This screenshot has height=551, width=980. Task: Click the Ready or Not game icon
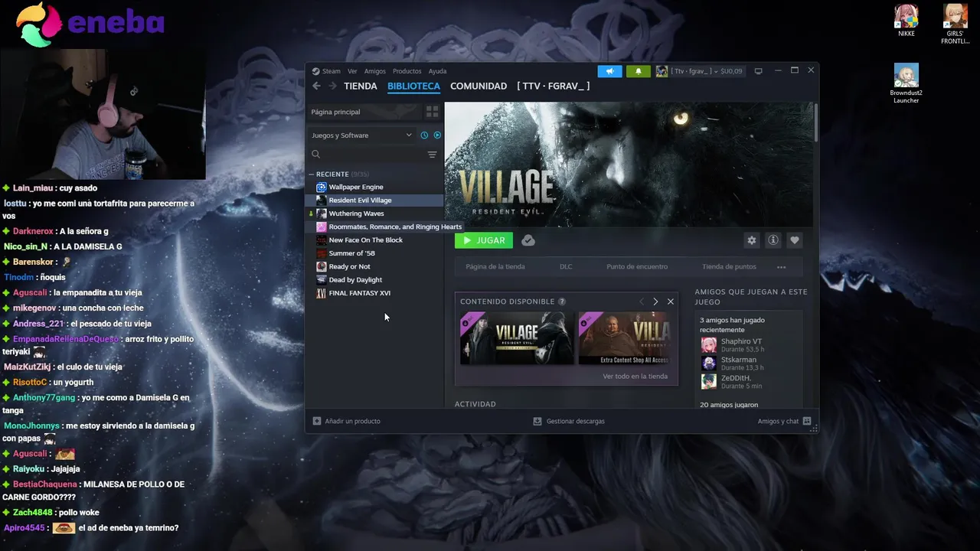point(322,266)
